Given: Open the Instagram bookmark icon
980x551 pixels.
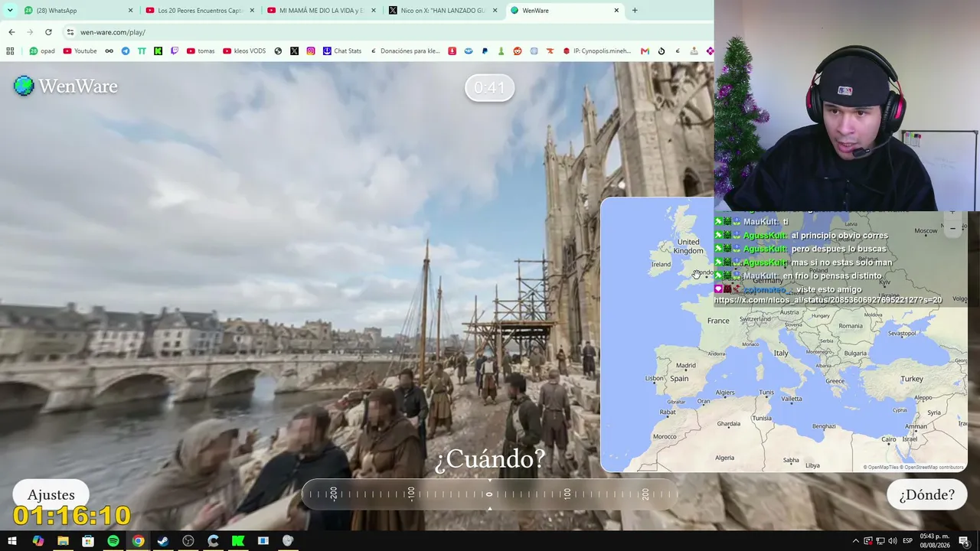Looking at the screenshot, I should point(310,51).
